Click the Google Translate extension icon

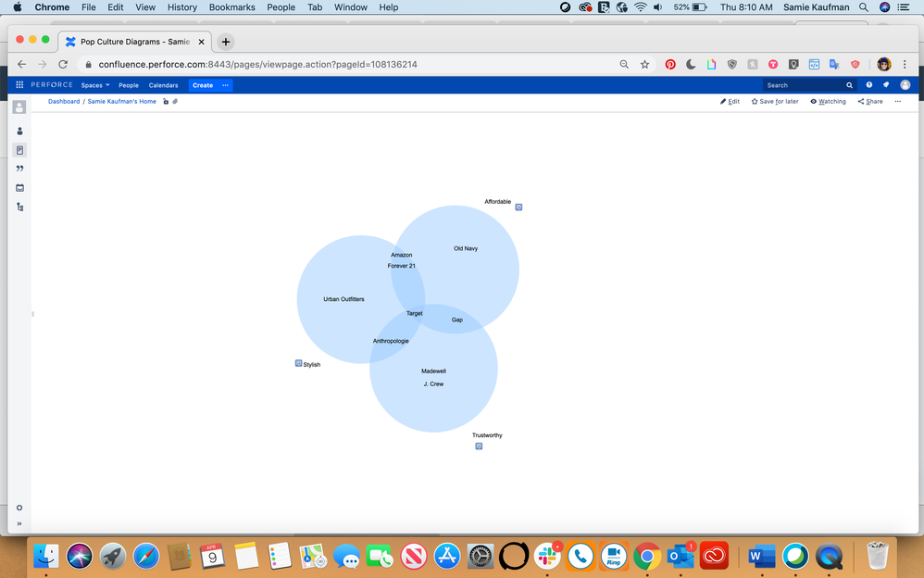click(x=834, y=64)
